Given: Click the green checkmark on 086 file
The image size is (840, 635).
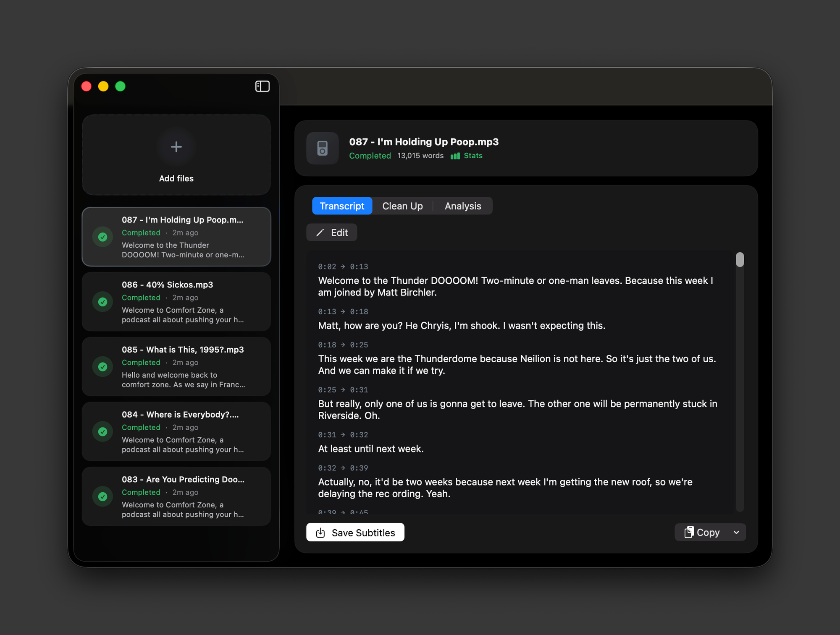Looking at the screenshot, I should pos(102,302).
